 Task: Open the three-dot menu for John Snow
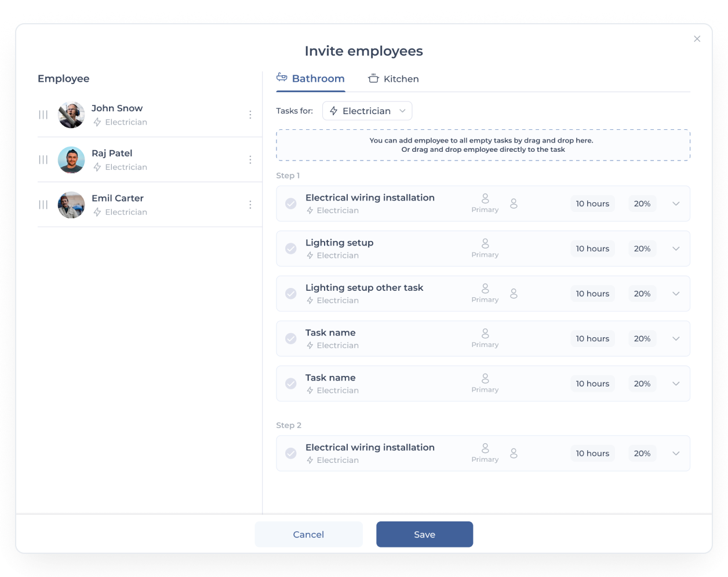click(x=250, y=115)
